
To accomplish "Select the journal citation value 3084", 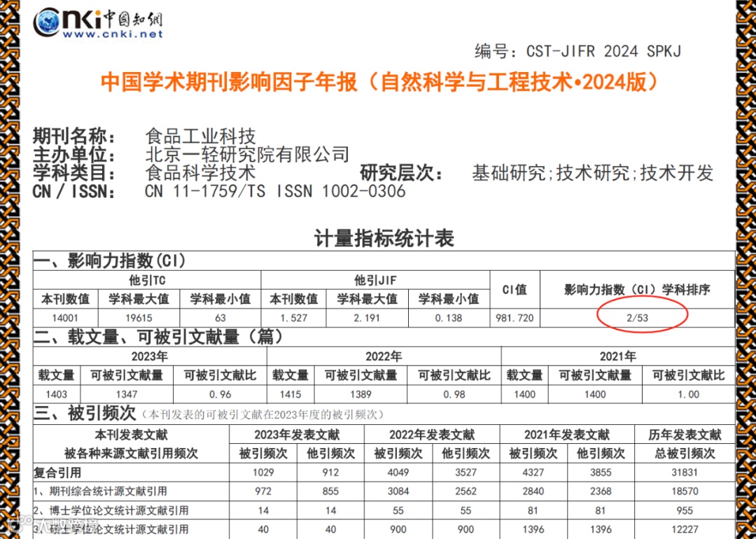I will (x=398, y=492).
